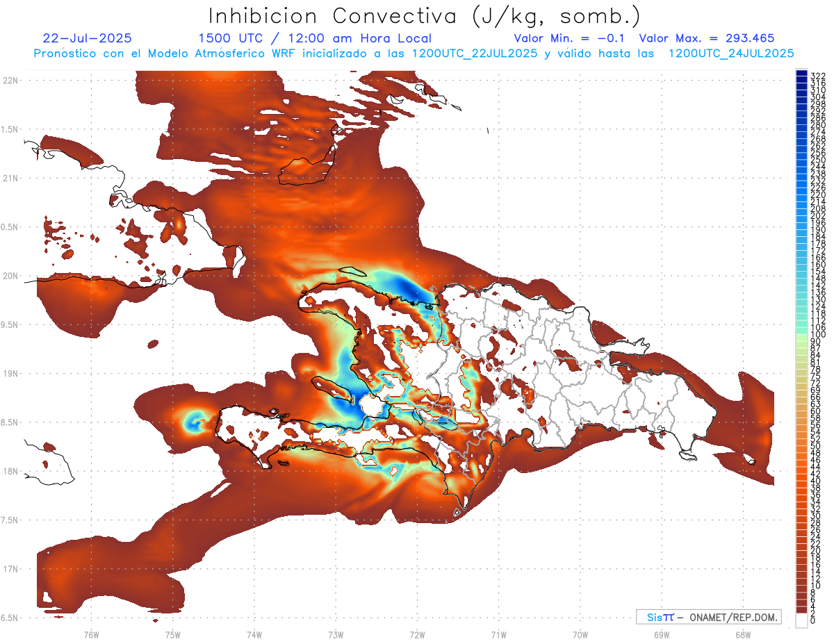Click the "72W" longitude label
This screenshot has width=834, height=644.
[x=417, y=634]
